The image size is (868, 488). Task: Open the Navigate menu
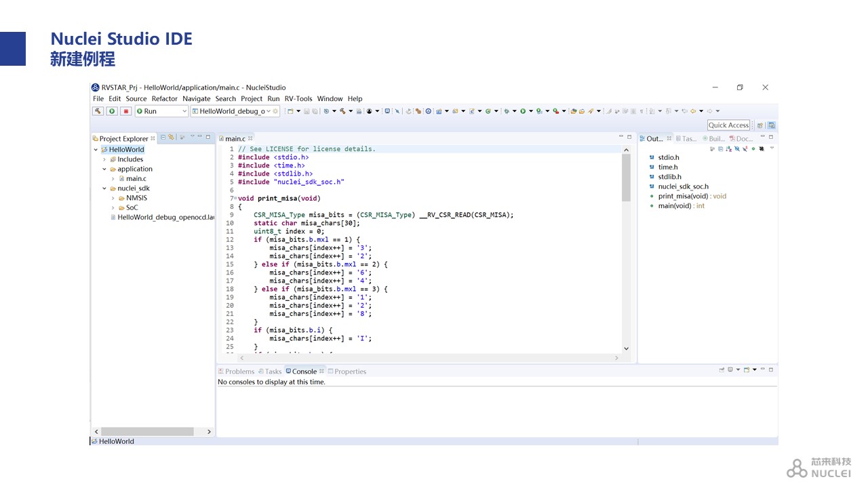click(x=197, y=98)
